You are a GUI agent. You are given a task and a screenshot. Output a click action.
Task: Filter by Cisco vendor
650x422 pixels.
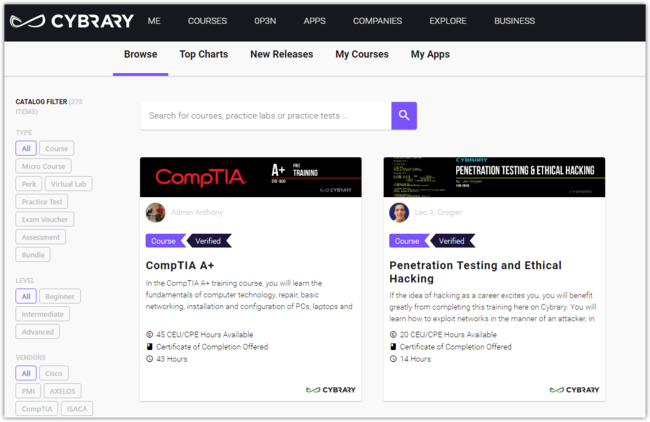coord(54,373)
